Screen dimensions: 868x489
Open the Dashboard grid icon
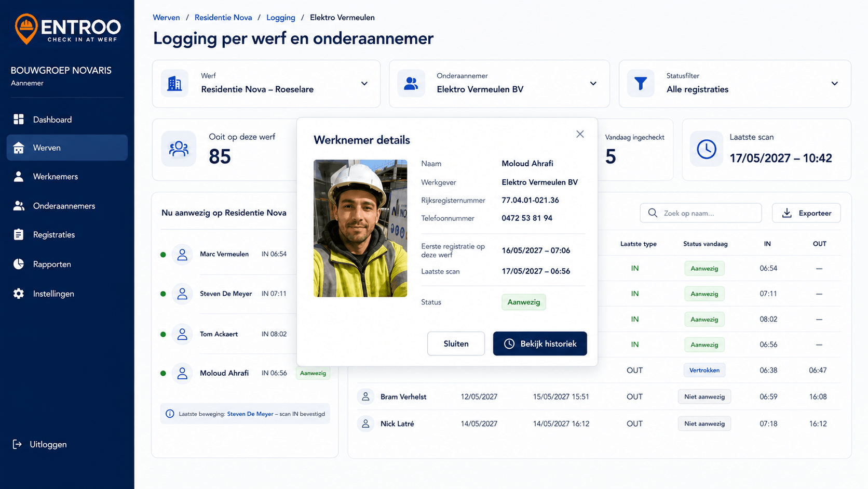click(19, 120)
